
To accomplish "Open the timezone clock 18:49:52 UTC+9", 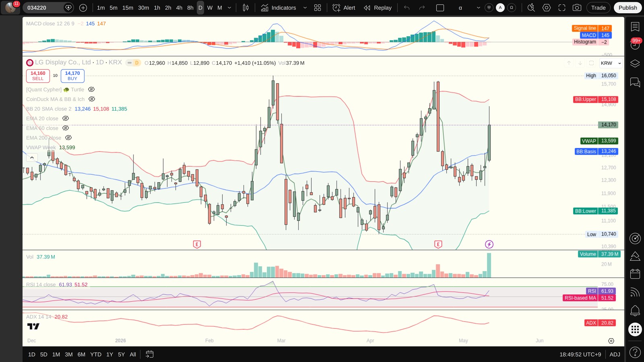I will click(580, 354).
